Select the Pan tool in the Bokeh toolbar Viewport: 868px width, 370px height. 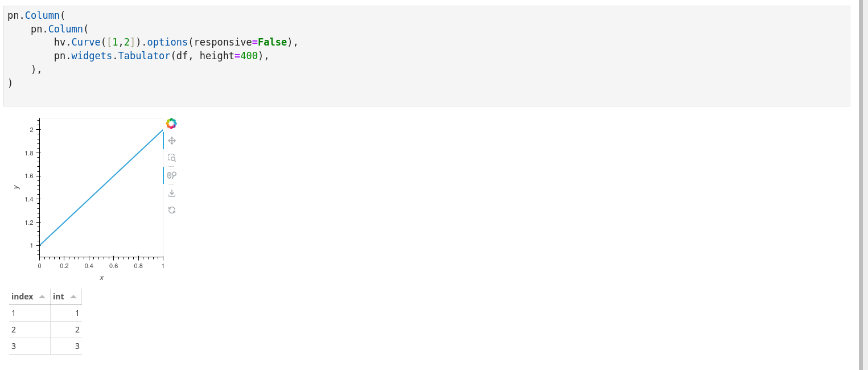pyautogui.click(x=171, y=141)
